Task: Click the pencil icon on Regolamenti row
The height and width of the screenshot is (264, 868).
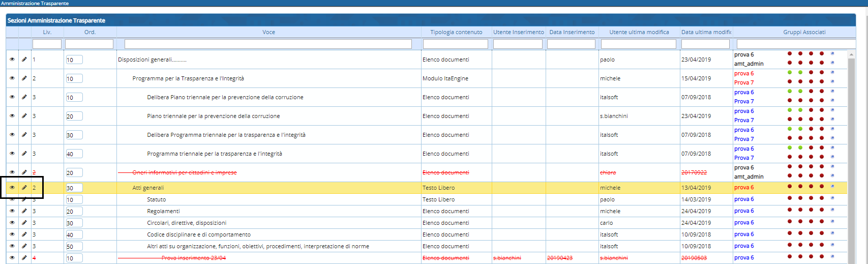Action: pyautogui.click(x=24, y=211)
